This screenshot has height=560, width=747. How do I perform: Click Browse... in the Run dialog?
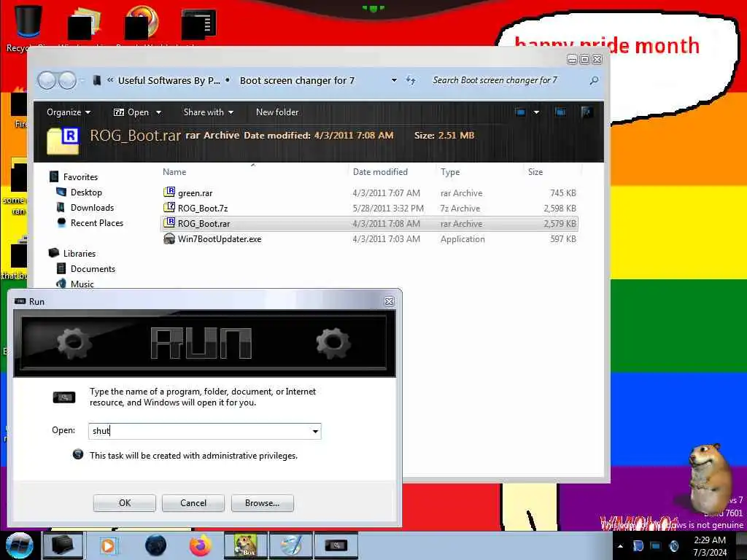tap(262, 503)
